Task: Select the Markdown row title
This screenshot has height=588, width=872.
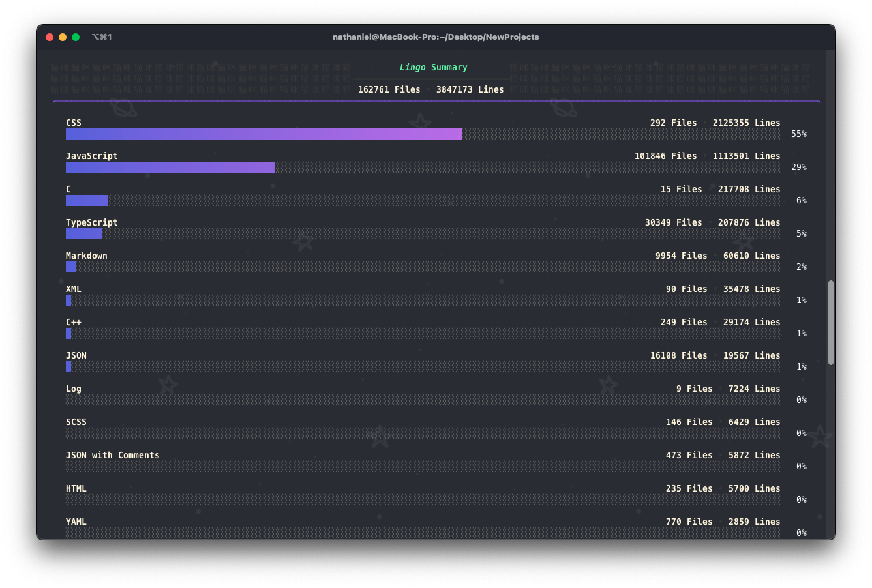Action: pyautogui.click(x=87, y=256)
